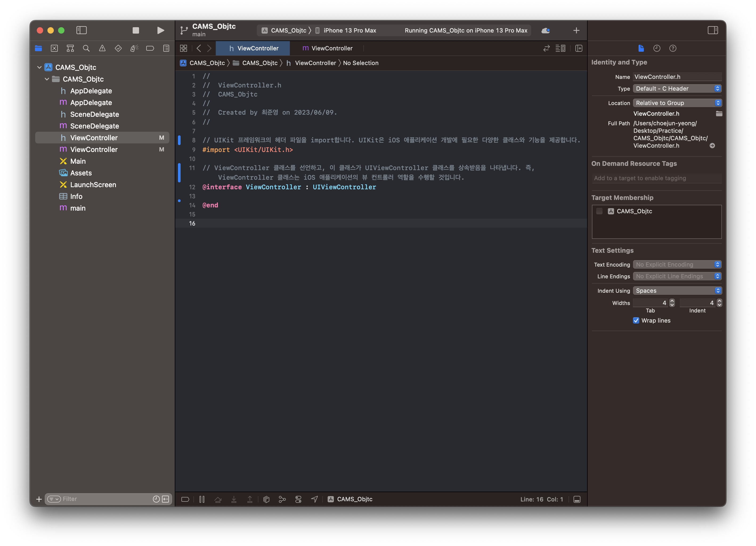Click the Stop button to halt the run
Viewport: 756px width, 546px height.
pyautogui.click(x=136, y=30)
